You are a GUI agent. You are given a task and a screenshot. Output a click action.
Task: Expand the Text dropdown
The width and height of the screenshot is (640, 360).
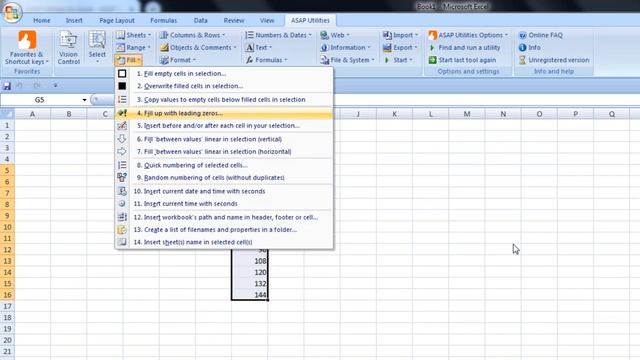point(259,47)
